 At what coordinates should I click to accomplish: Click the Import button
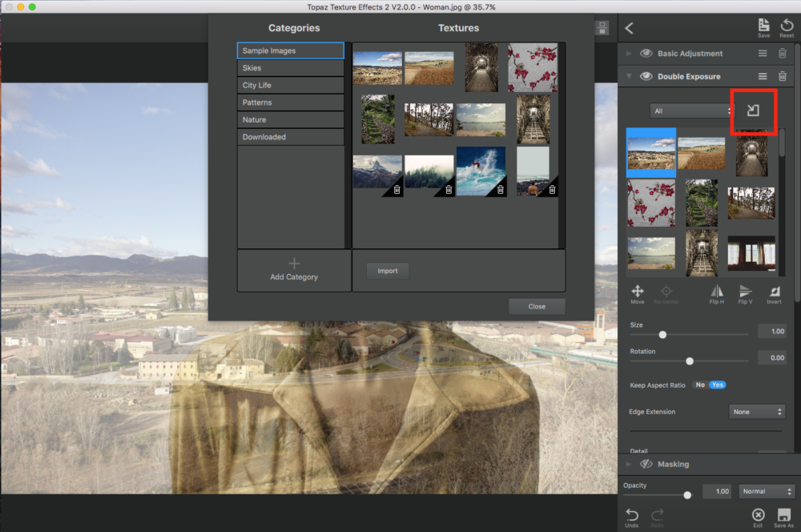[388, 271]
